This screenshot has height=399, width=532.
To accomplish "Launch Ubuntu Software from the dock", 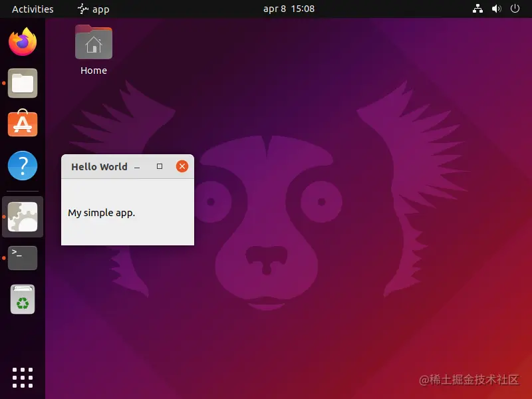I will (x=22, y=124).
